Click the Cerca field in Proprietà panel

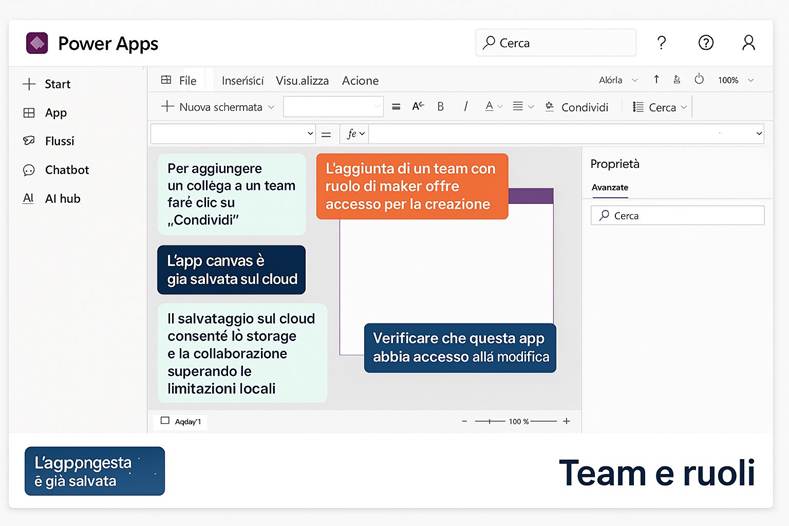click(677, 215)
